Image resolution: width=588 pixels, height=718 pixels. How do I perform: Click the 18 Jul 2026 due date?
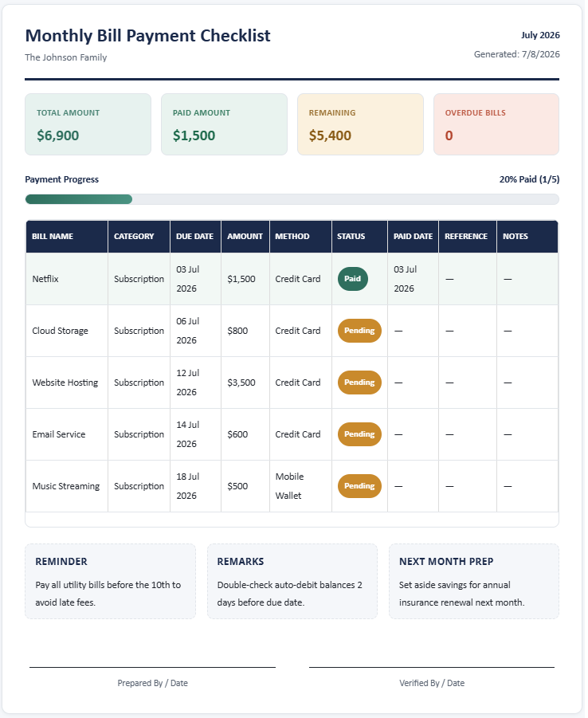click(x=195, y=486)
